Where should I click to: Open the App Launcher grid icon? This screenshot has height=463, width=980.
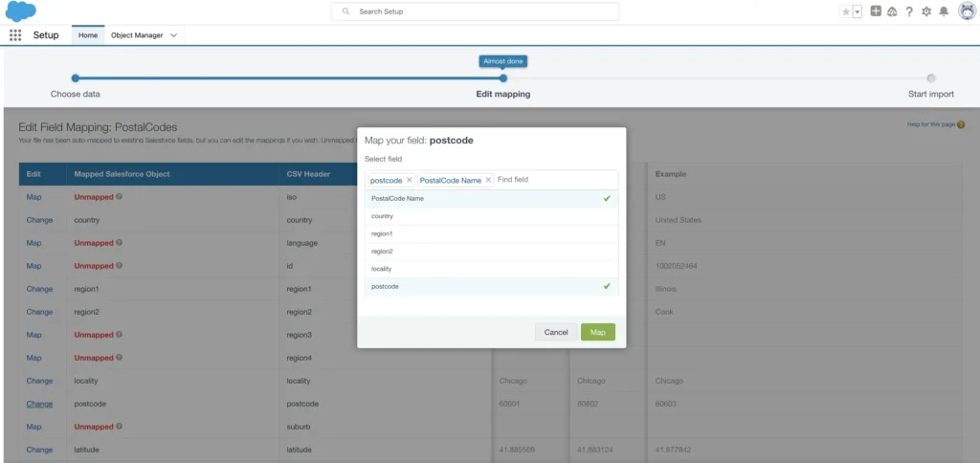15,35
